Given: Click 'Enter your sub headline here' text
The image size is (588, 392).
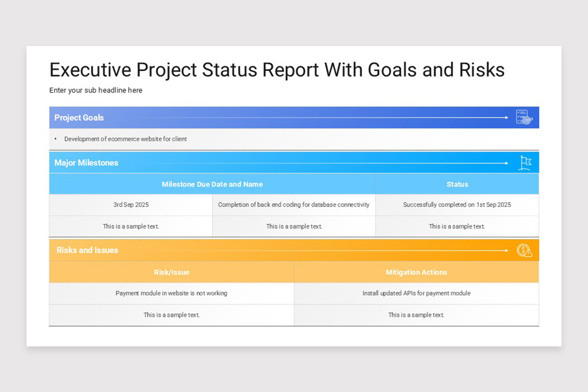Looking at the screenshot, I should [x=96, y=90].
